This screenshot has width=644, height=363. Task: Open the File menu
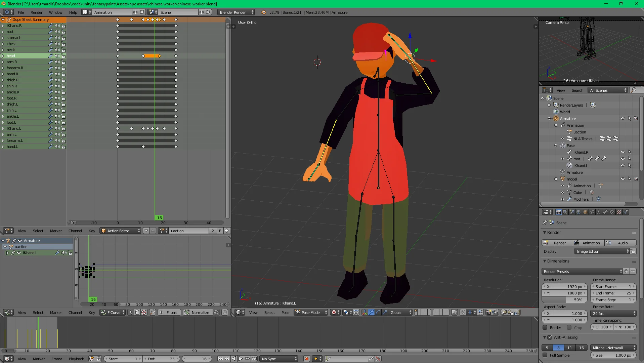21,12
